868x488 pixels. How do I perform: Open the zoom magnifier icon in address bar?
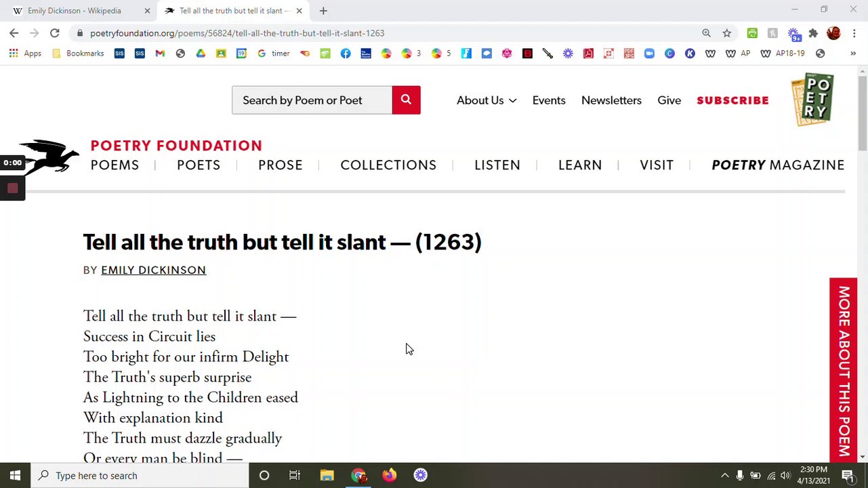pos(706,33)
